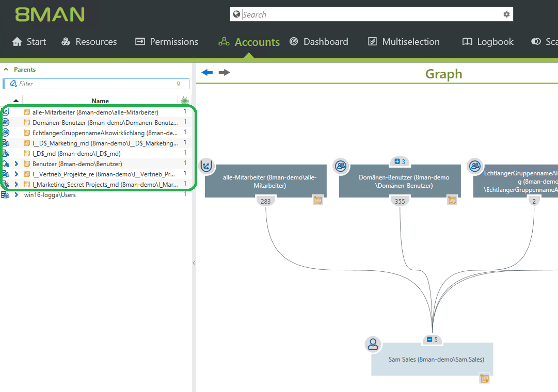This screenshot has width=558, height=392.
Task: Open the Logbook tab
Action: pos(488,42)
